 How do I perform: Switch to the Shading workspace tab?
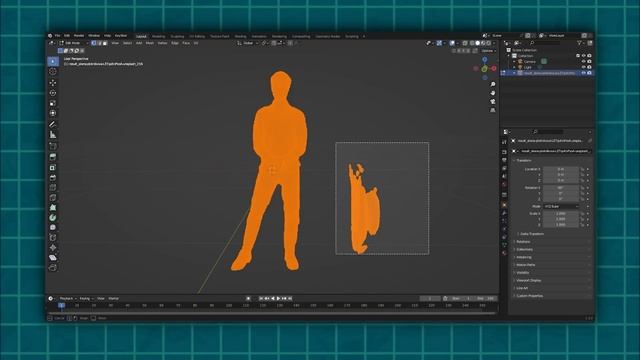coord(240,36)
